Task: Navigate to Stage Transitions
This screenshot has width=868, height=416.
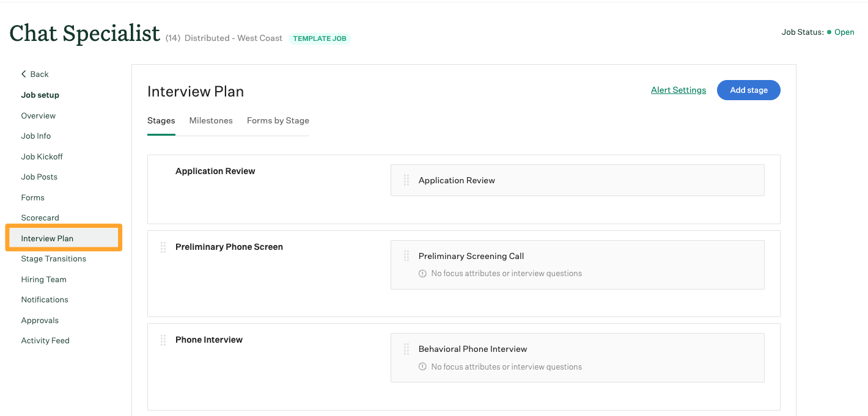Action: click(53, 258)
